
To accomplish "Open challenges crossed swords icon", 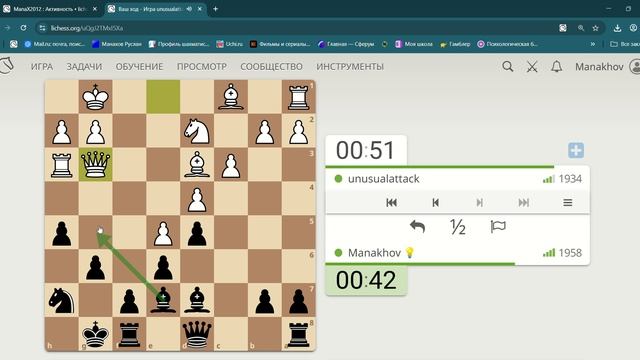I will coord(532,67).
